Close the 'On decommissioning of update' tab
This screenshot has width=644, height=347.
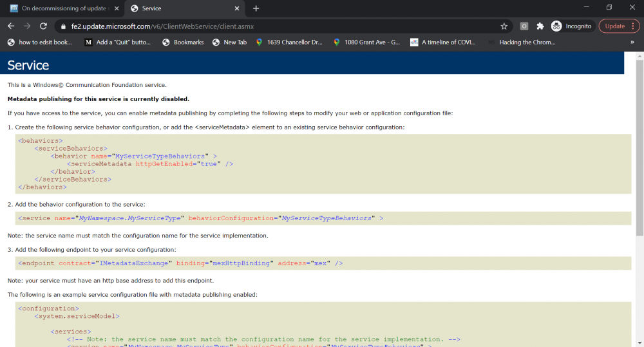116,8
